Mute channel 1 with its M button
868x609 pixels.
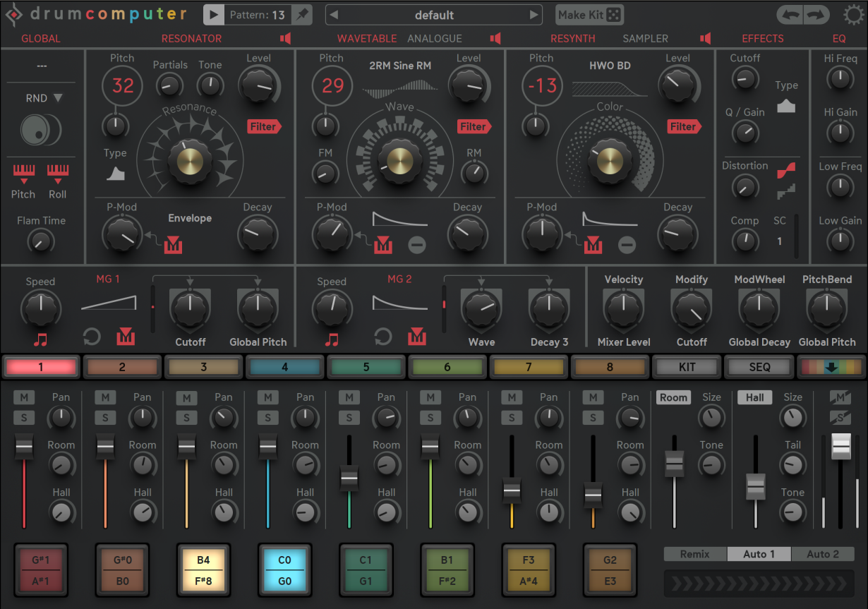click(23, 398)
